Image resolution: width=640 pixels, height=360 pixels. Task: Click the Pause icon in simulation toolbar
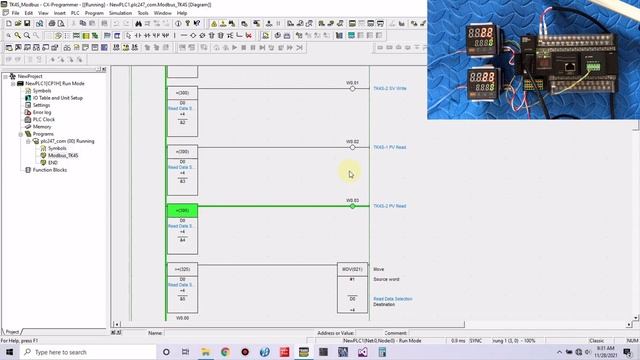tap(253, 48)
